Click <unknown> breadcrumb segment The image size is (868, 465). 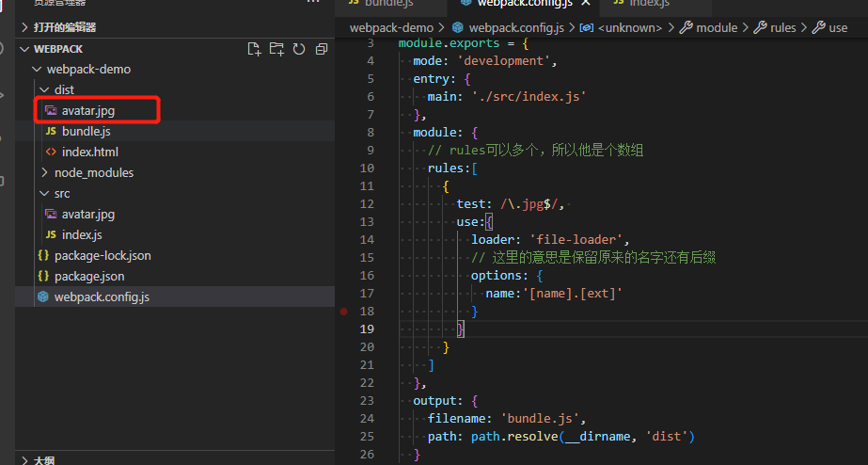629,27
